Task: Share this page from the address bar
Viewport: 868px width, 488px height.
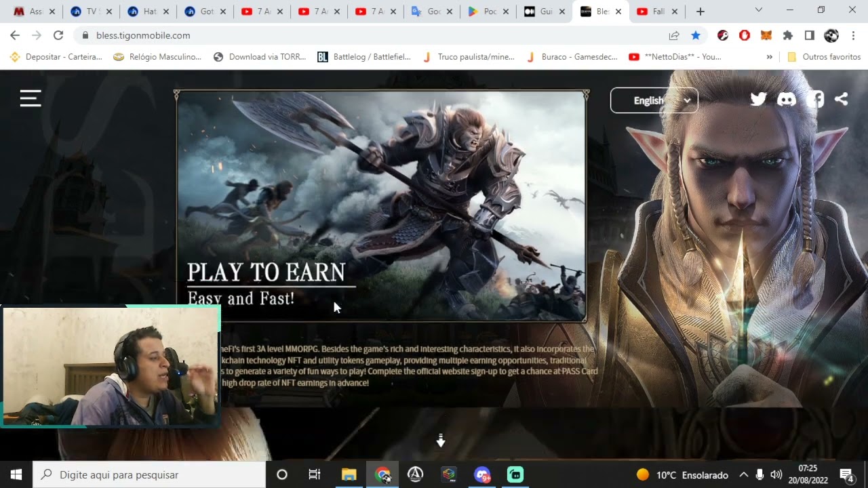Action: [674, 35]
